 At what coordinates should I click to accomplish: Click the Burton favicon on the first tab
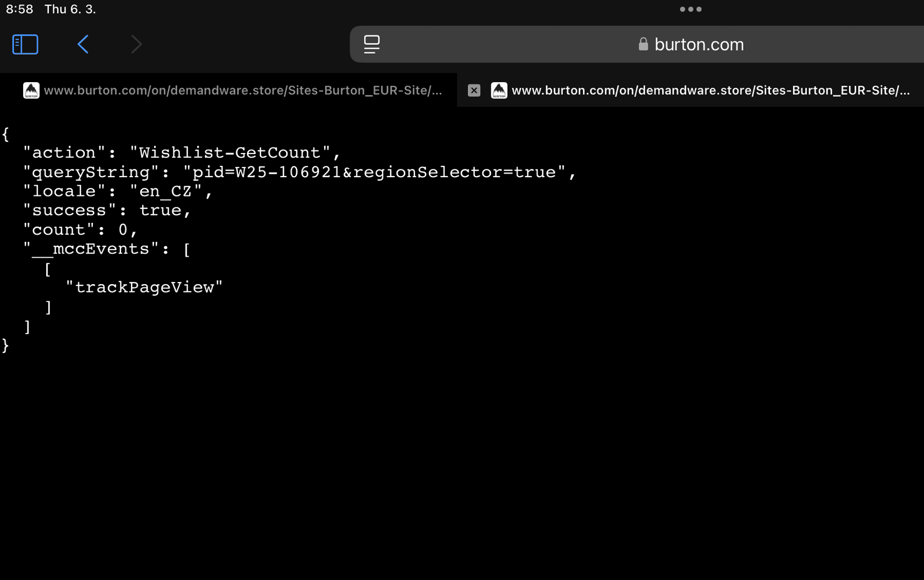point(31,90)
